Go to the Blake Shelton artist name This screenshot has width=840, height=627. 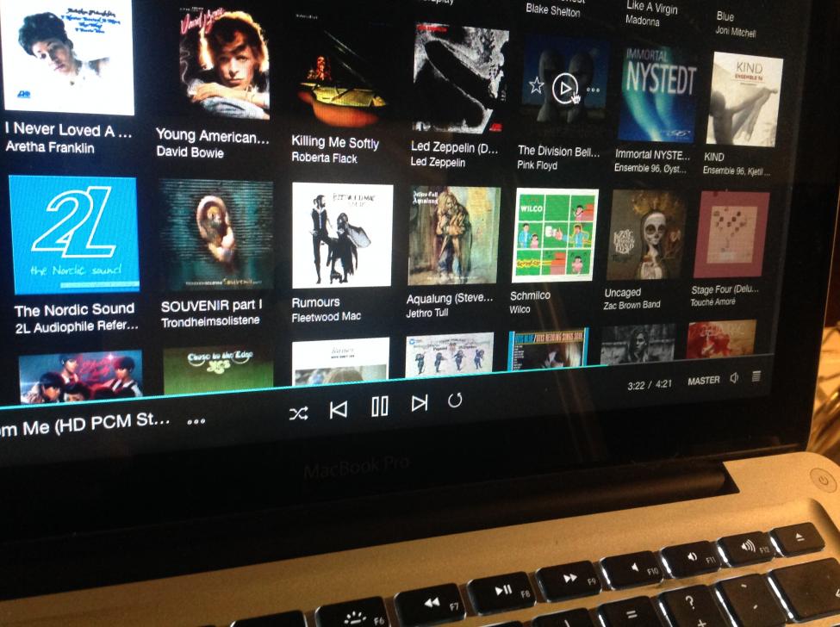tap(553, 9)
